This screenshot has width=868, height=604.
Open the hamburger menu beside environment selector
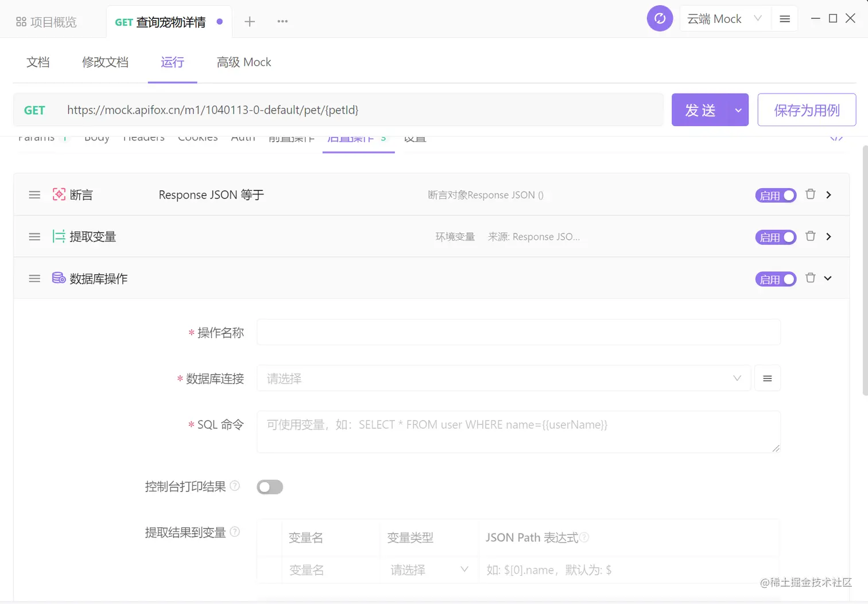785,19
